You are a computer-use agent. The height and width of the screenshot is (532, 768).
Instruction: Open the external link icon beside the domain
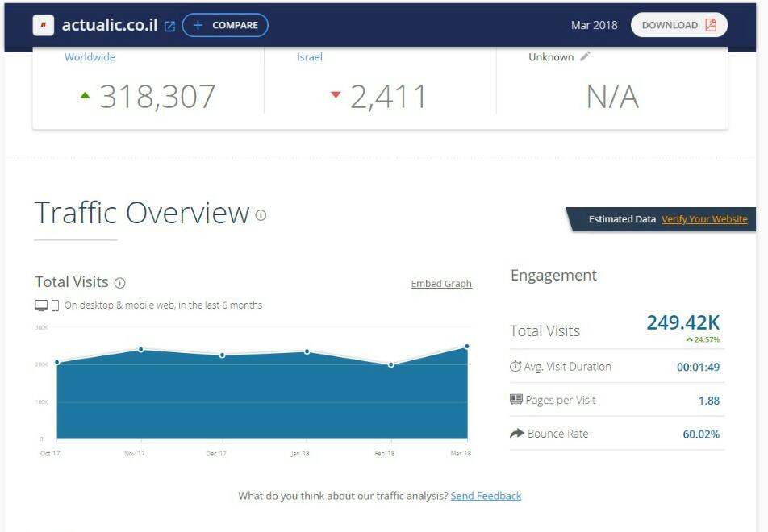(169, 26)
